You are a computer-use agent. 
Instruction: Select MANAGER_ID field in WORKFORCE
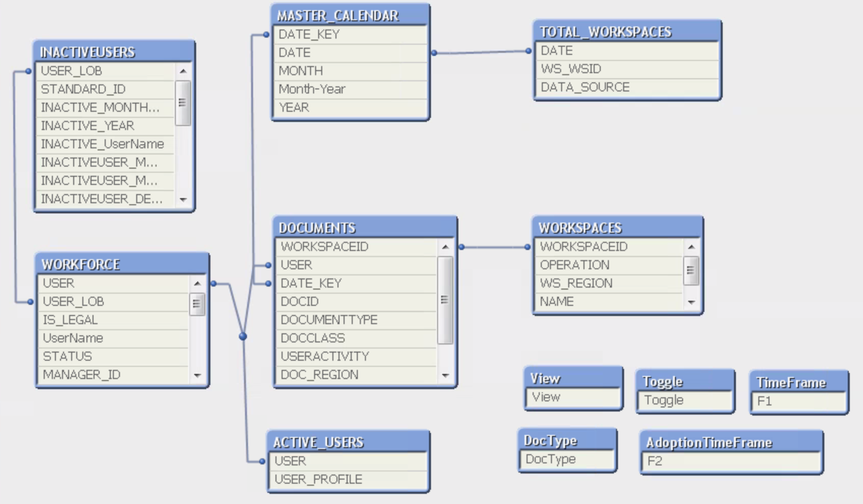[x=113, y=375]
